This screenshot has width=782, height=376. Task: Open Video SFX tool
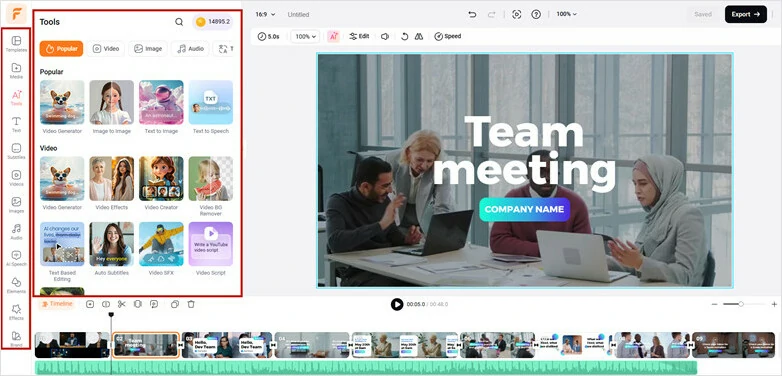tap(161, 248)
